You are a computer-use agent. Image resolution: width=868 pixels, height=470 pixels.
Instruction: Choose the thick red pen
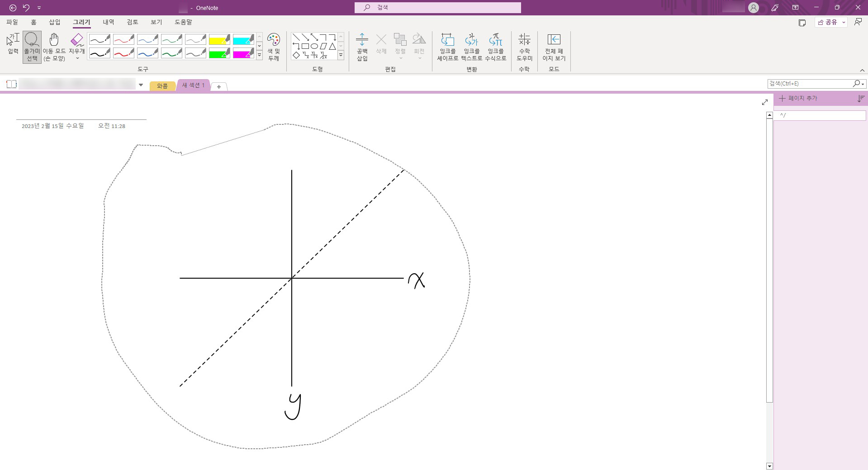click(123, 53)
